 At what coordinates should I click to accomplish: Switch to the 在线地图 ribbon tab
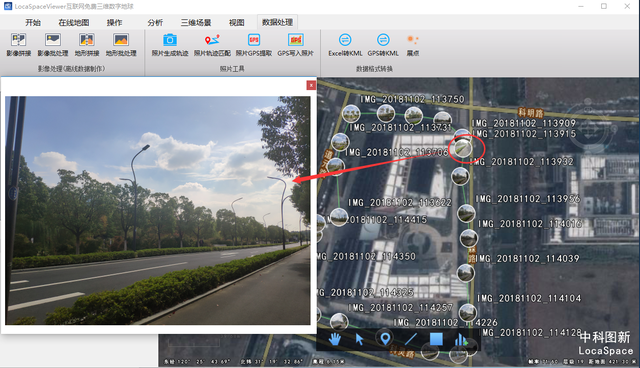click(74, 22)
